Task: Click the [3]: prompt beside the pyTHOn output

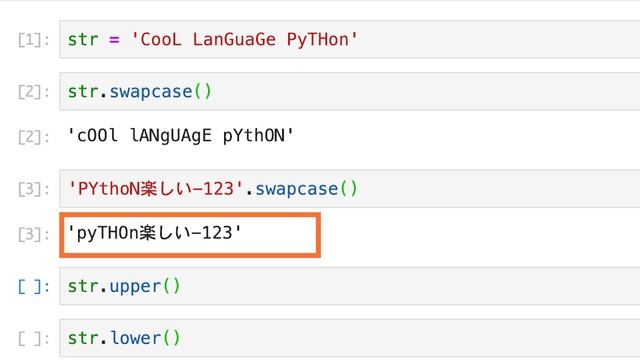Action: pyautogui.click(x=33, y=234)
